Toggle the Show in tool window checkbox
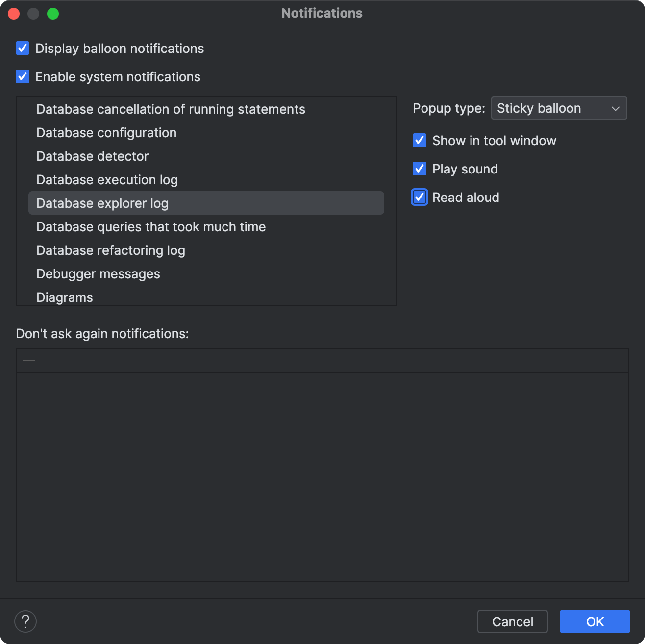Screen dimensions: 645x644 click(x=420, y=140)
